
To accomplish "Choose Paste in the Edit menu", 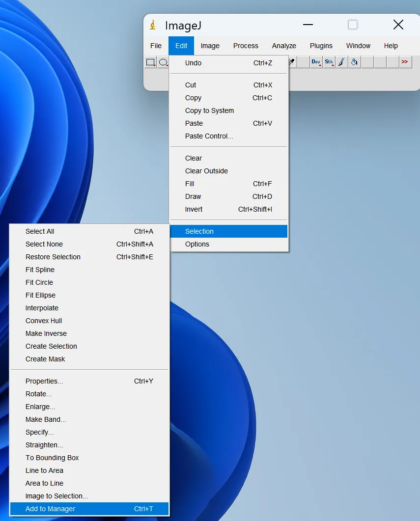I will pos(228,123).
